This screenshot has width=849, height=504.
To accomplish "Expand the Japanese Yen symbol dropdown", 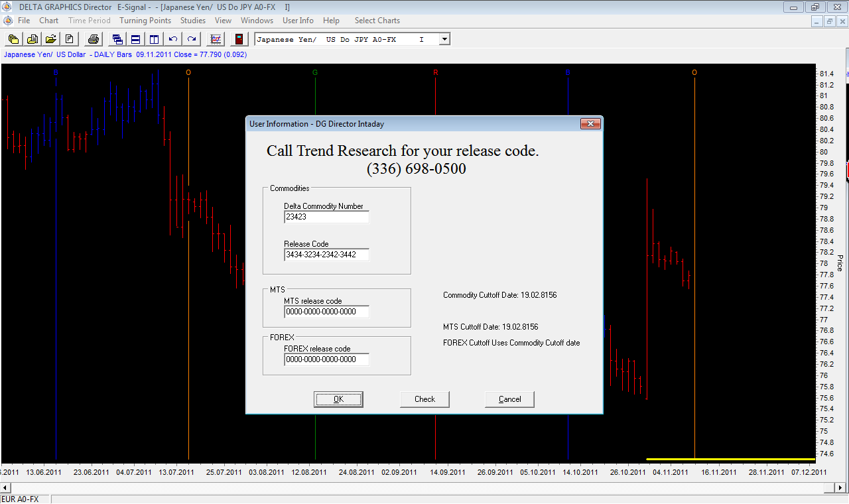I will [x=444, y=40].
